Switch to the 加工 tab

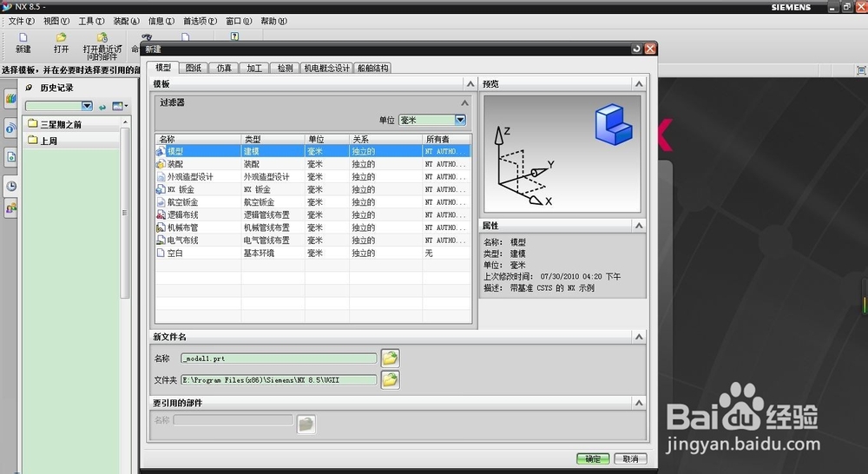coord(254,68)
